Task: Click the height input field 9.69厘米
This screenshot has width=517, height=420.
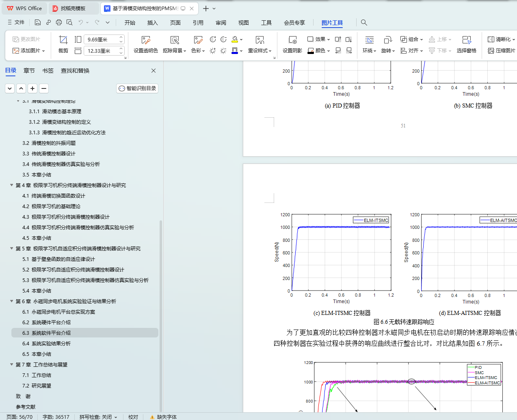Action: click(x=101, y=39)
